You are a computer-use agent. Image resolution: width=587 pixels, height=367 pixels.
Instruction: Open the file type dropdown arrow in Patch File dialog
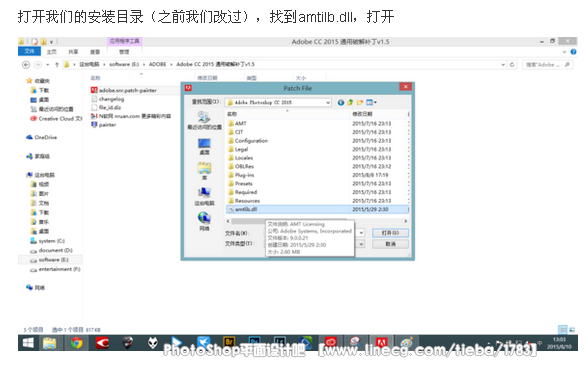coord(361,244)
